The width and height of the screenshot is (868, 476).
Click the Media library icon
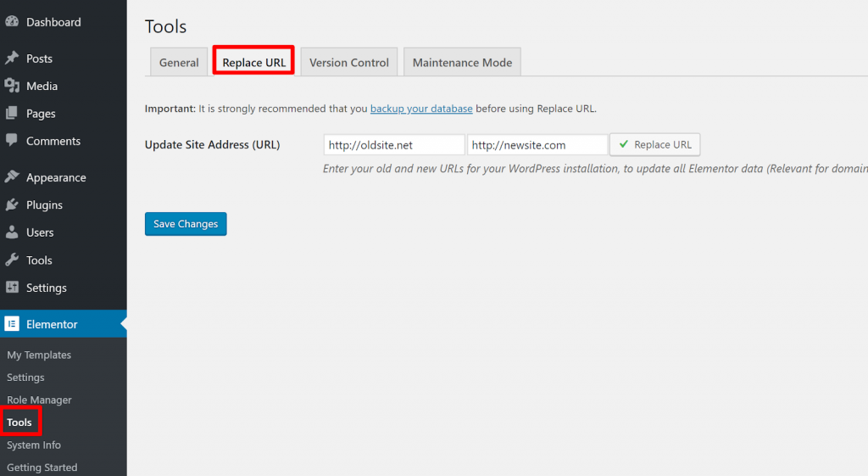point(12,86)
